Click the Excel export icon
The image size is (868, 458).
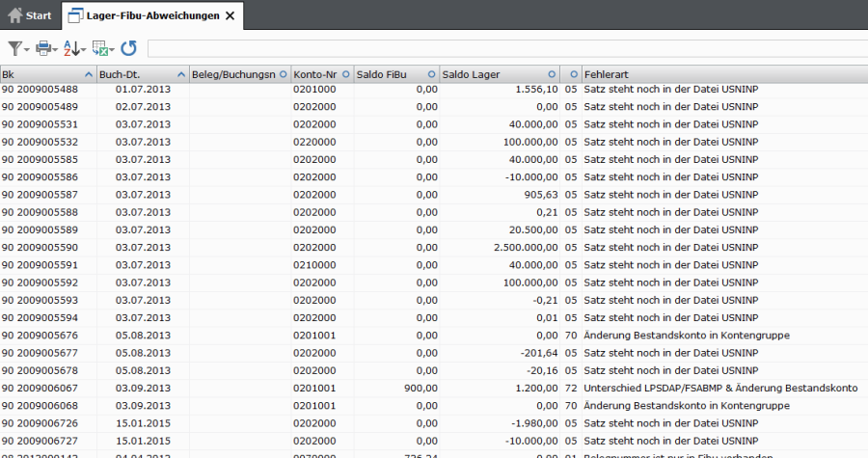[99, 48]
